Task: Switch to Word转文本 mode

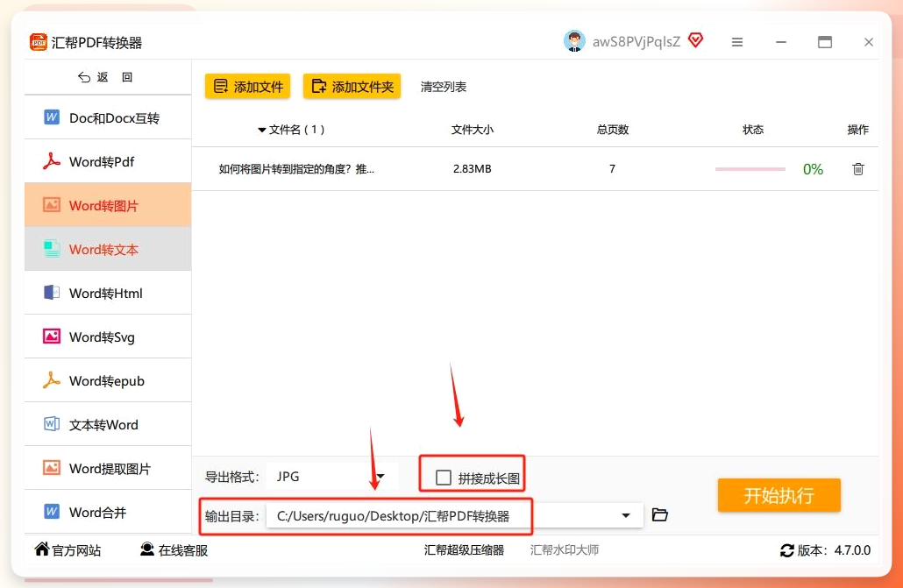Action: click(108, 249)
